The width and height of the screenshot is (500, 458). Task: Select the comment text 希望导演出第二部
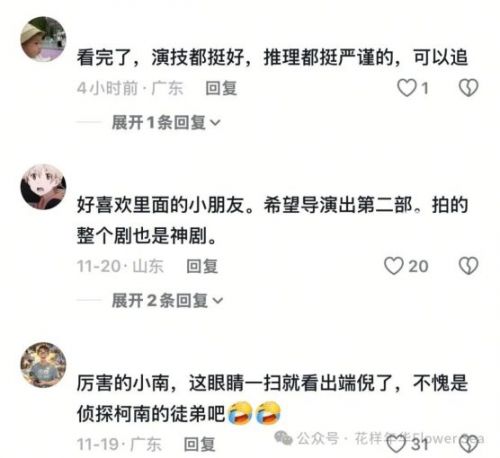pyautogui.click(x=338, y=205)
